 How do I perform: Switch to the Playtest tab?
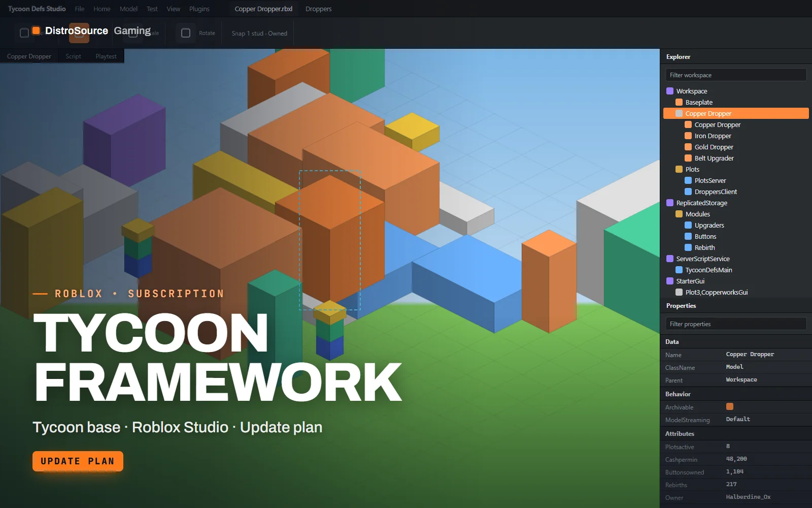point(106,56)
